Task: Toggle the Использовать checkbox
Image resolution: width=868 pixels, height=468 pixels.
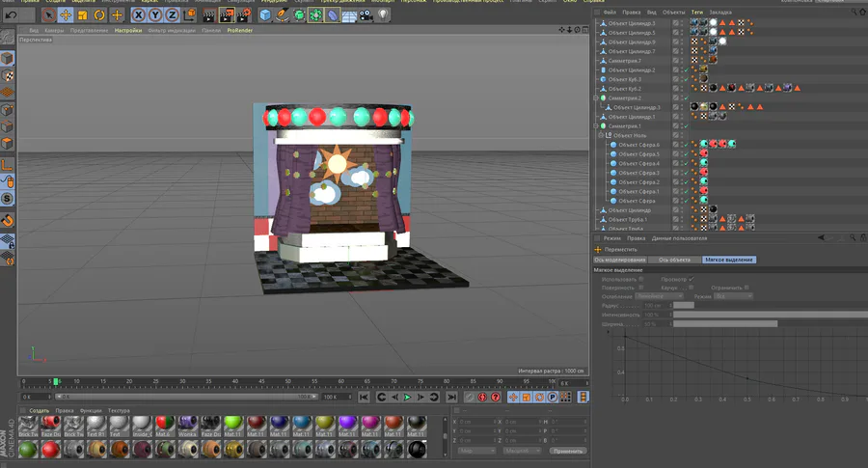Action: point(641,279)
